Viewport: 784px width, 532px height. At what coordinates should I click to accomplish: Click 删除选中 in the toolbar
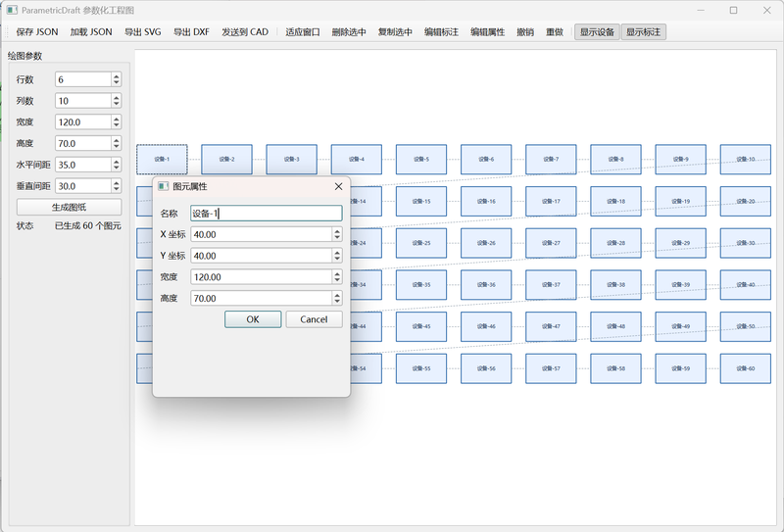[349, 32]
